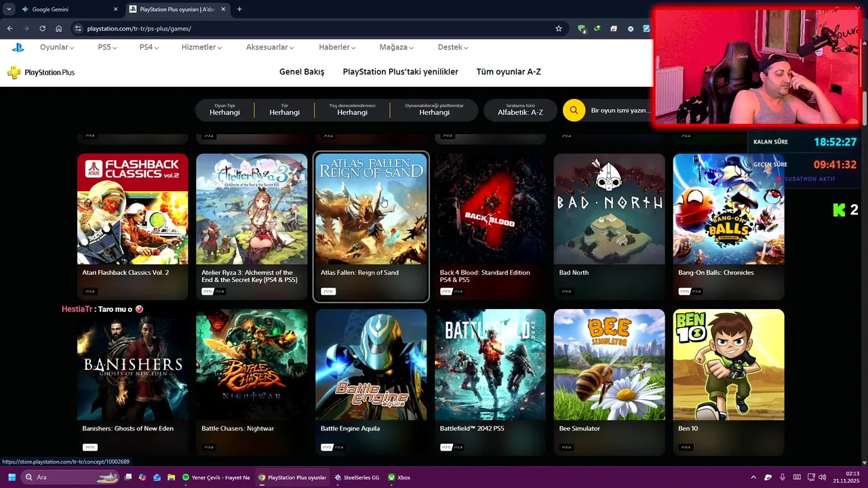Open the Genel Bakış tab
The height and width of the screenshot is (488, 868).
302,72
